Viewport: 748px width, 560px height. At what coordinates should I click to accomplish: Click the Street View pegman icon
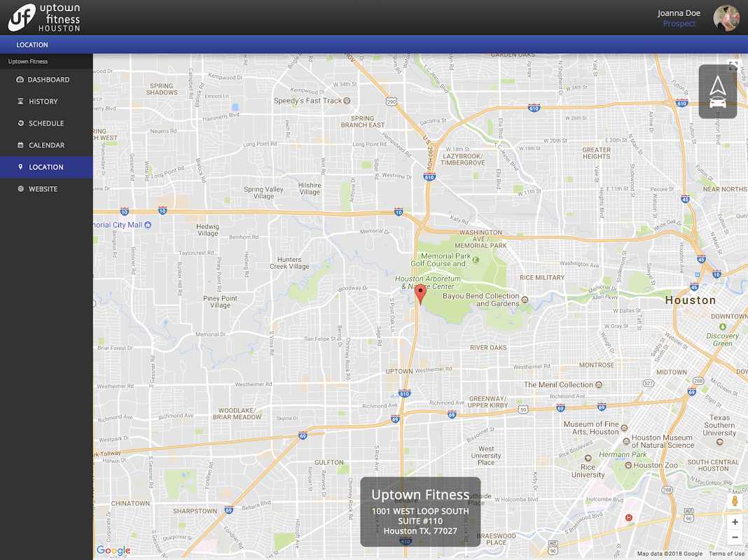click(735, 501)
